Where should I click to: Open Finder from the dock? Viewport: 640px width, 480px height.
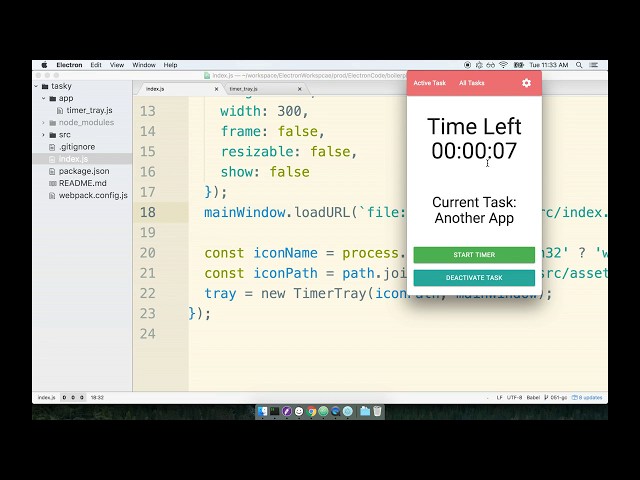(x=262, y=411)
